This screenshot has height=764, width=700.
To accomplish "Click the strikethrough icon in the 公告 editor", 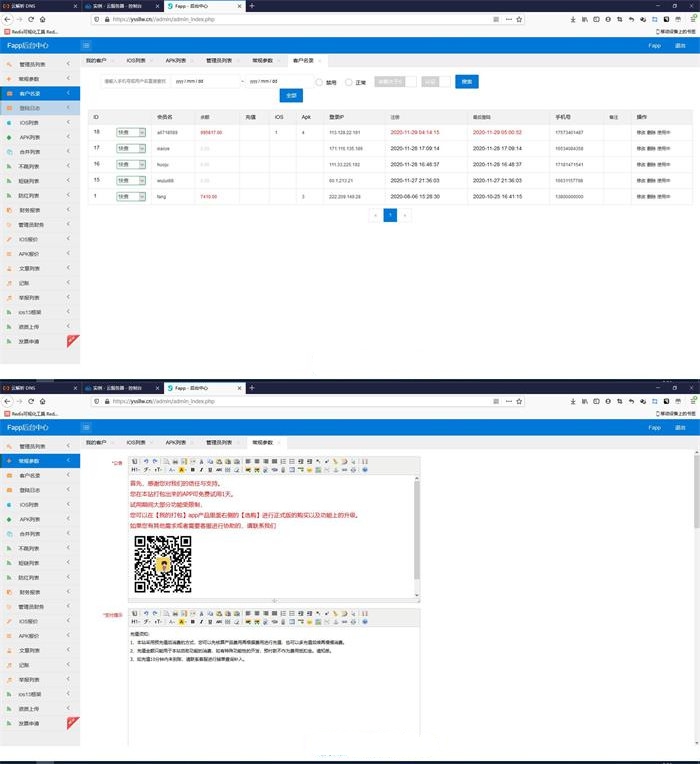I will point(219,470).
